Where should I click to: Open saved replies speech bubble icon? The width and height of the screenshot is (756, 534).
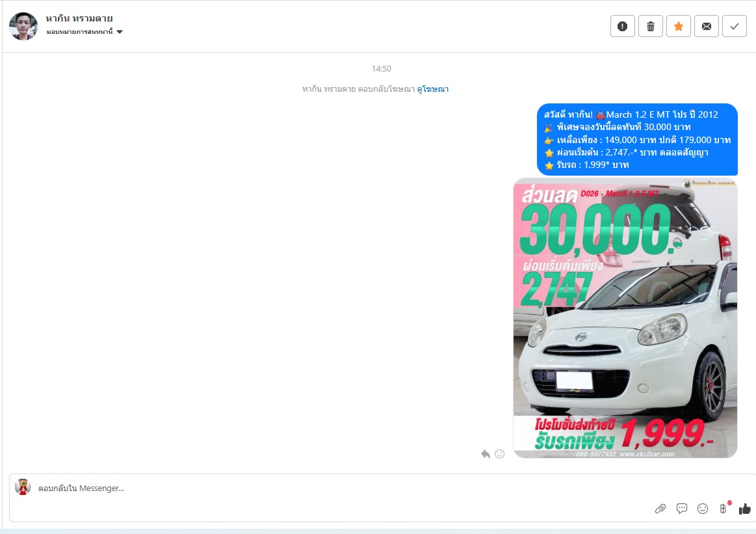tap(681, 509)
